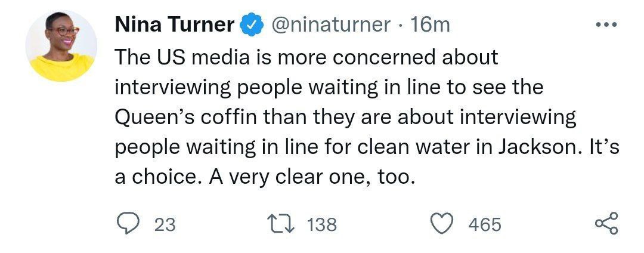The height and width of the screenshot is (253, 644).
Task: Click the retweet count 138
Action: (322, 224)
